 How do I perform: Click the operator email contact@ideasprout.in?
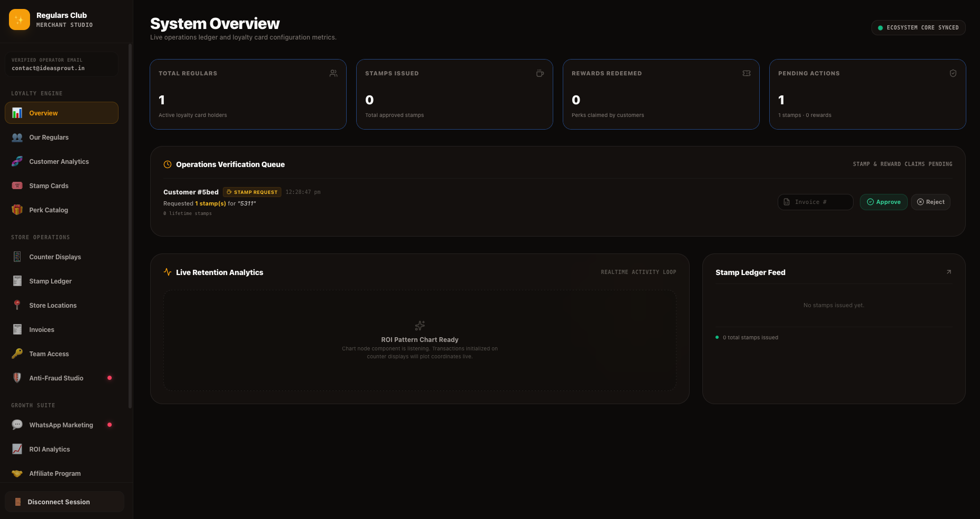click(x=48, y=68)
